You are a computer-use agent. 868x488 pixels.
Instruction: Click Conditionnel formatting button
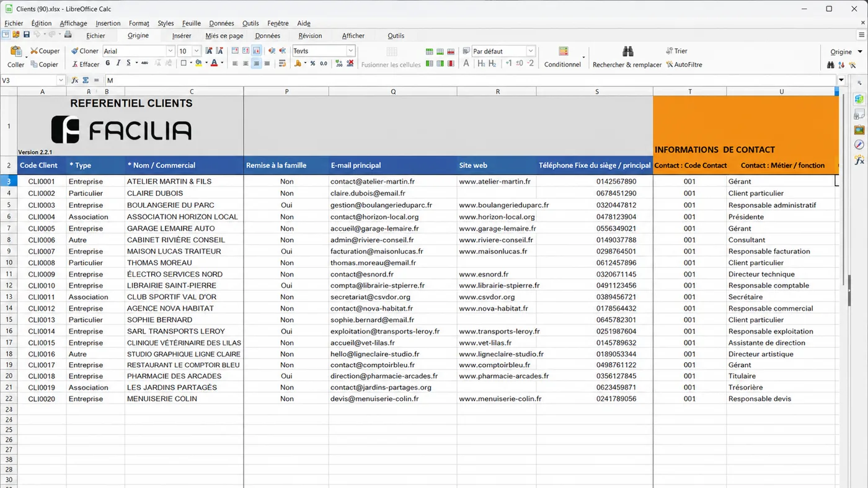[563, 57]
